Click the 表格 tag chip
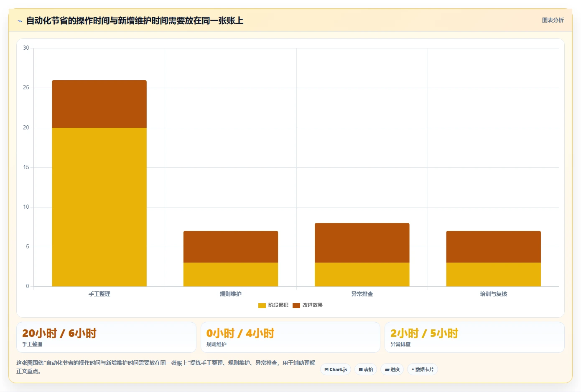The height and width of the screenshot is (392, 581). (x=366, y=369)
